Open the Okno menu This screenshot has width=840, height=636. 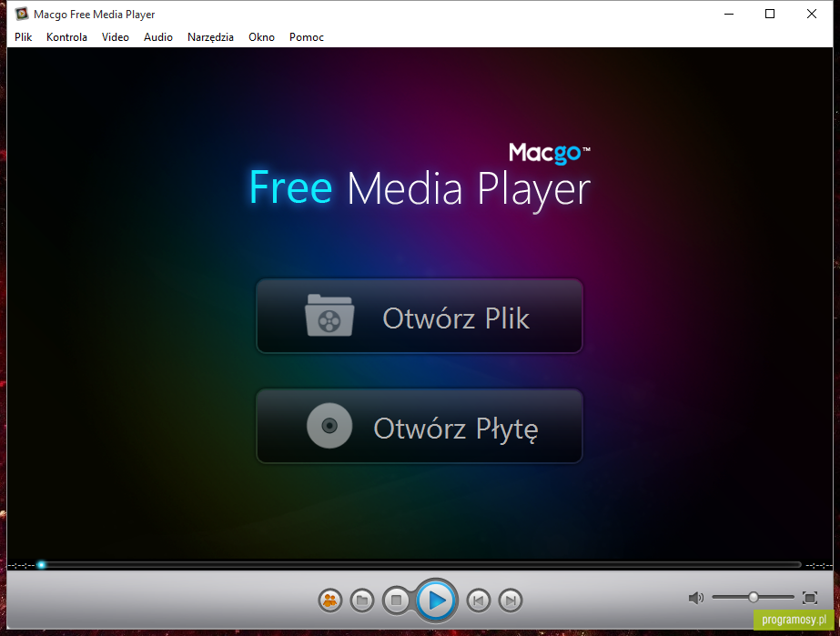[261, 37]
